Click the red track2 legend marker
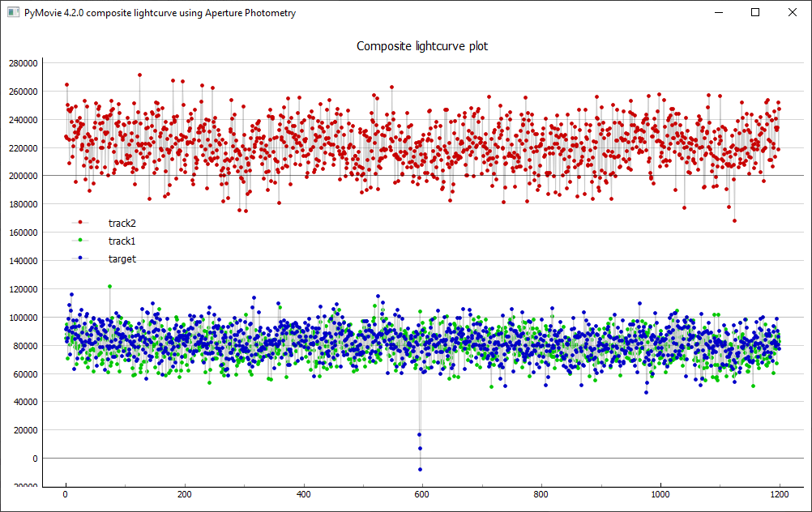The width and height of the screenshot is (812, 512). pyautogui.click(x=80, y=223)
